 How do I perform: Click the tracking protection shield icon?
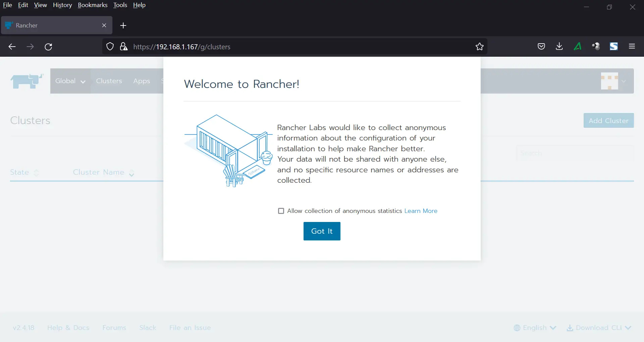(110, 47)
